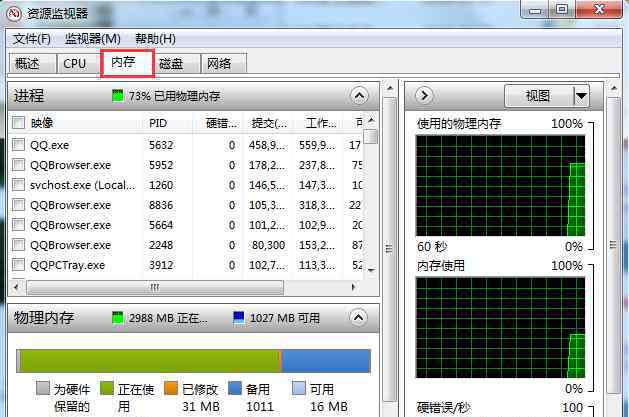Switch to the 磁盘 tab

coord(171,63)
